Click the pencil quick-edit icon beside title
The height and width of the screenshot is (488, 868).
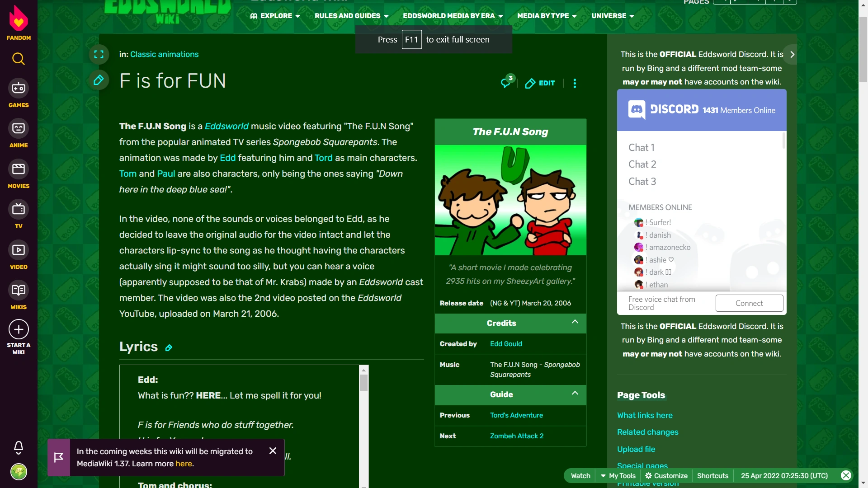99,80
